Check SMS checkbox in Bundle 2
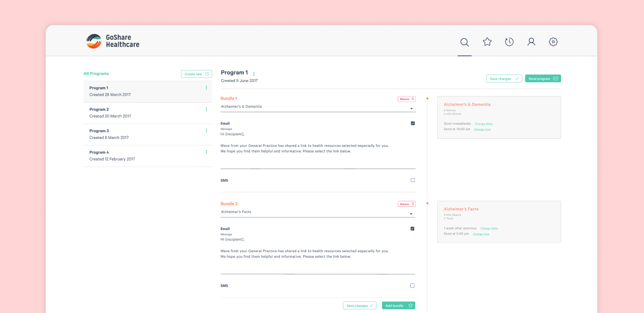Screen dimensions: 644x313 point(413,285)
